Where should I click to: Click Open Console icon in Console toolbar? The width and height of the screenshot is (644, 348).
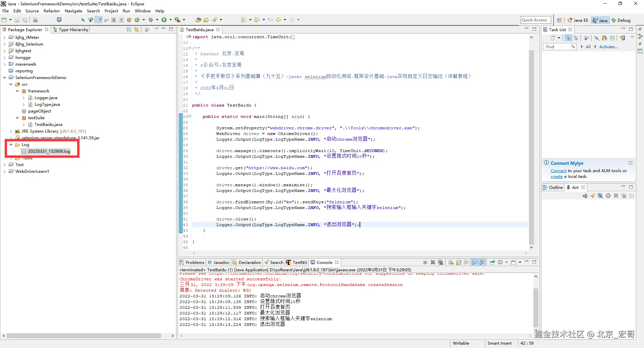point(514,262)
